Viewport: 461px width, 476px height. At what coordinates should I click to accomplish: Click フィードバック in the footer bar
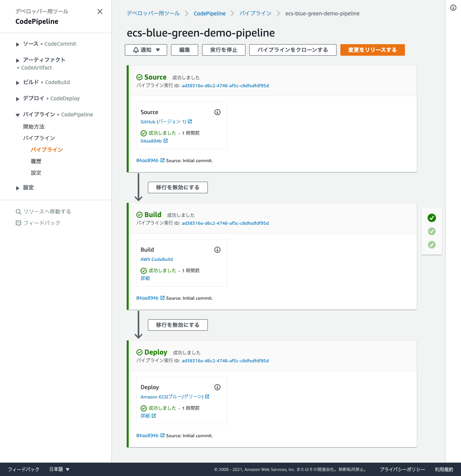tap(23, 469)
